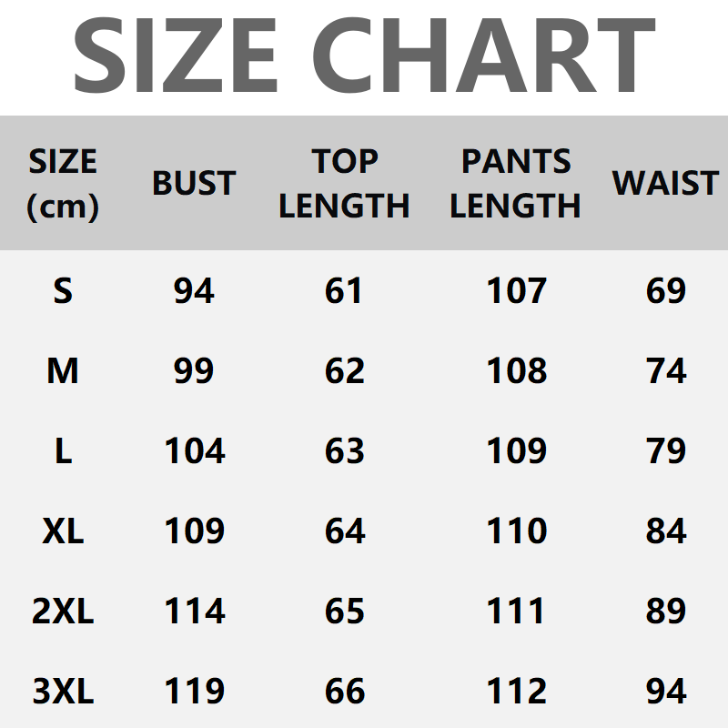Click the bust value 119 for 3XL
The height and width of the screenshot is (728, 728).
click(194, 692)
